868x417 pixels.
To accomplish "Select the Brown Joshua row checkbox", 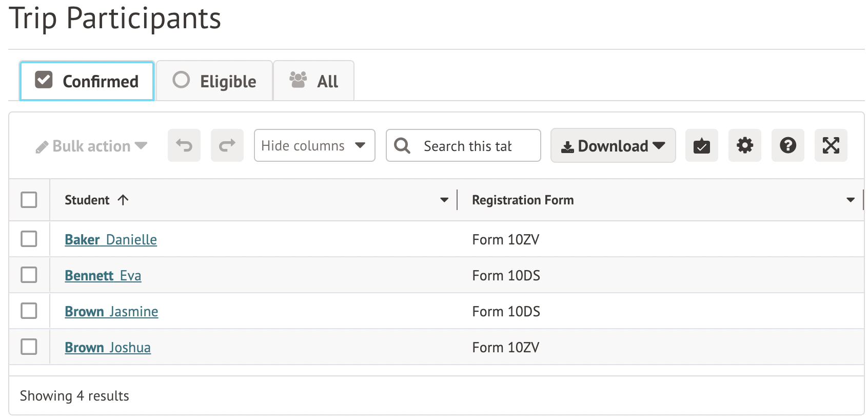I will click(x=29, y=347).
